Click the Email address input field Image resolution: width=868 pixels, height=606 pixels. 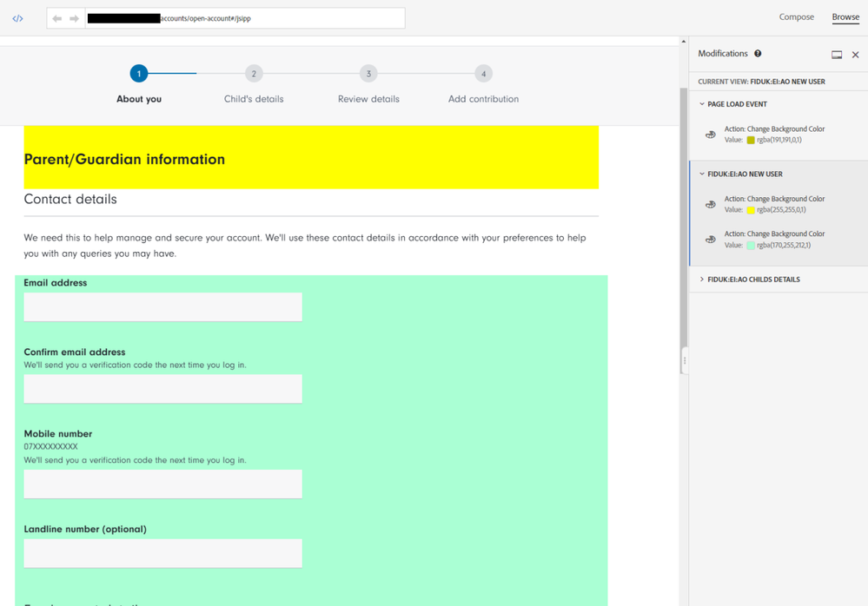pos(162,307)
